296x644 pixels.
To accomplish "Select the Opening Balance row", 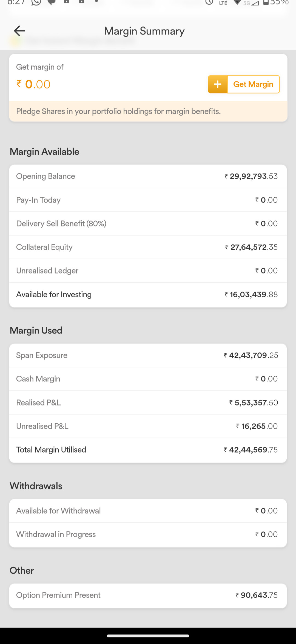I will pyautogui.click(x=148, y=176).
